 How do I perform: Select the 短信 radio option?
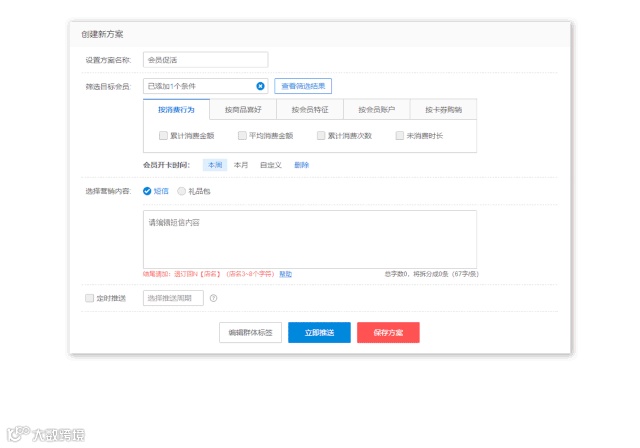point(147,191)
